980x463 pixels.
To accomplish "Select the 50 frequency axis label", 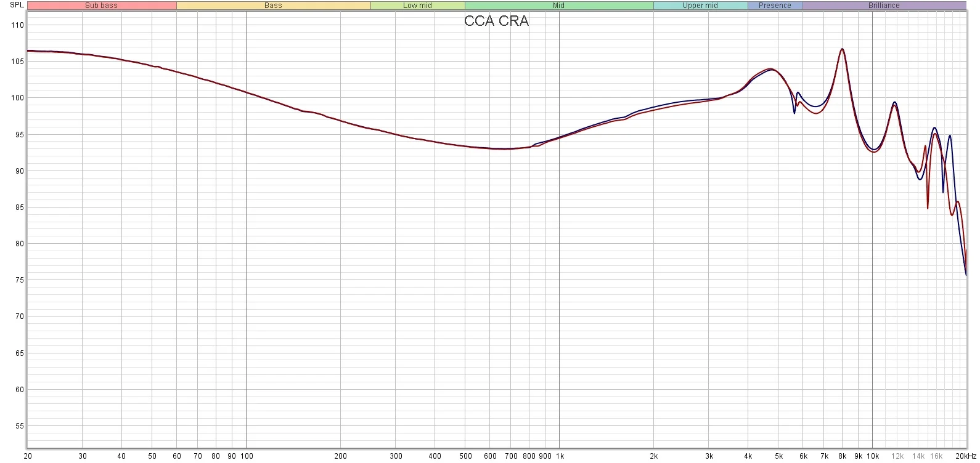I will [152, 456].
